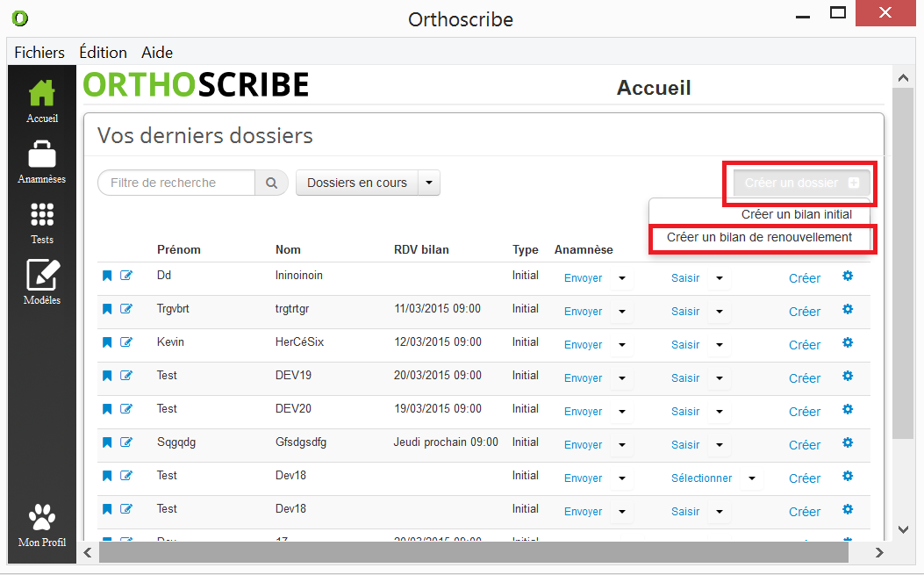Click the bookmark icon for DEV20 row

point(107,409)
